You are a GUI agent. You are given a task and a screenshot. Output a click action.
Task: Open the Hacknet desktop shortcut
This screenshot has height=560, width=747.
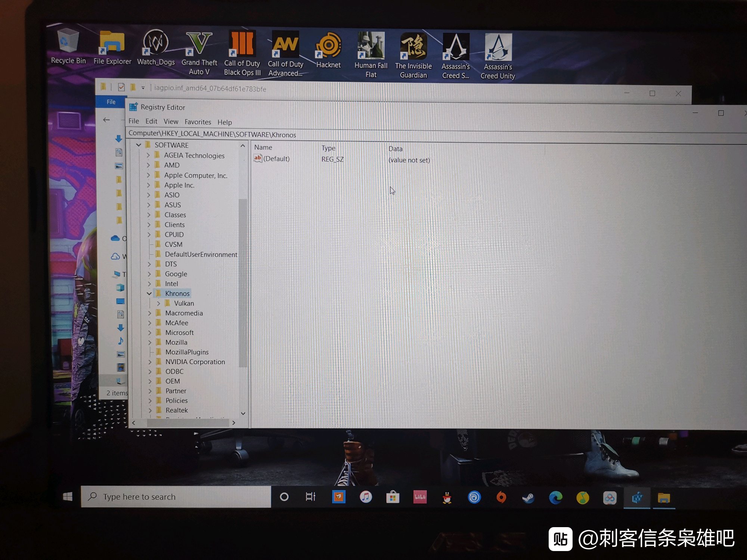(328, 50)
